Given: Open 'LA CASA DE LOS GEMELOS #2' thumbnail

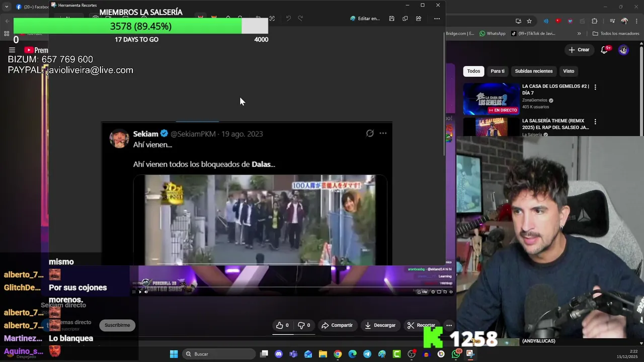Looking at the screenshot, I should coord(491,99).
